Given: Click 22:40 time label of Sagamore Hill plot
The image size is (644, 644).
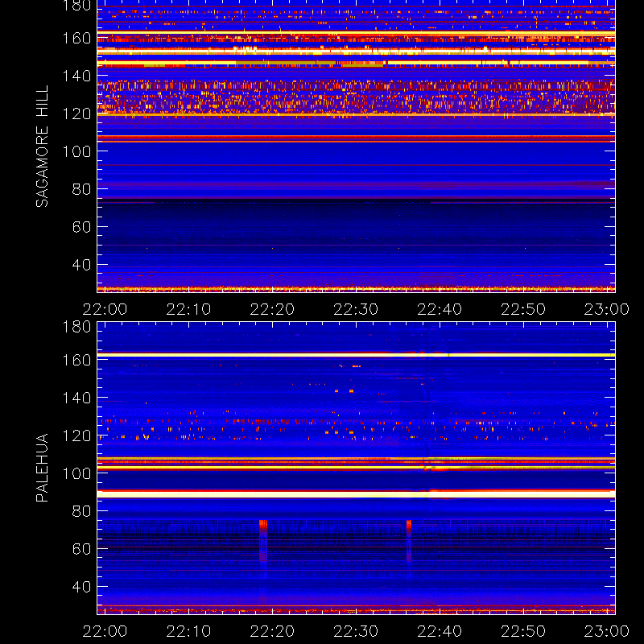Looking at the screenshot, I should pyautogui.click(x=440, y=309).
